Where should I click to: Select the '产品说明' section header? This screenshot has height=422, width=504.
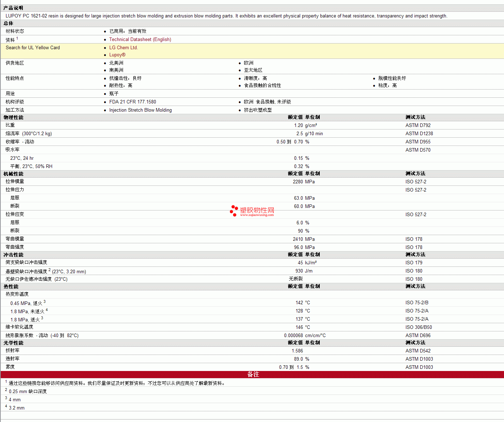tap(13, 8)
